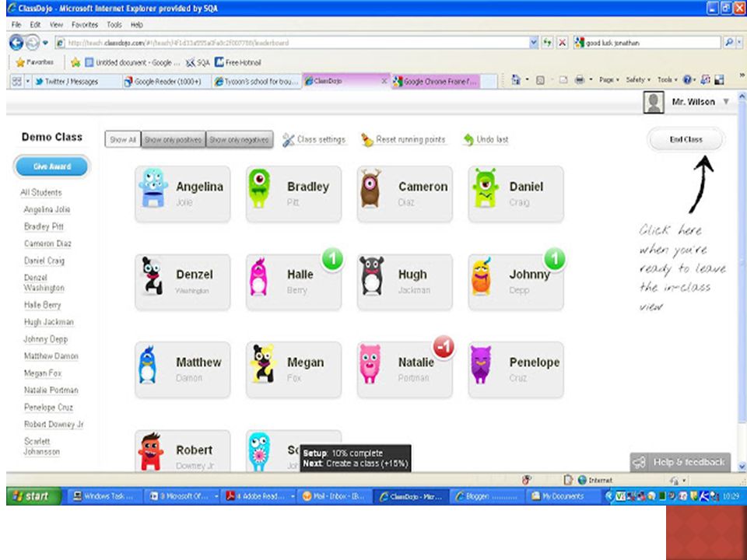Click Matthew's blue bird avatar

click(x=147, y=365)
